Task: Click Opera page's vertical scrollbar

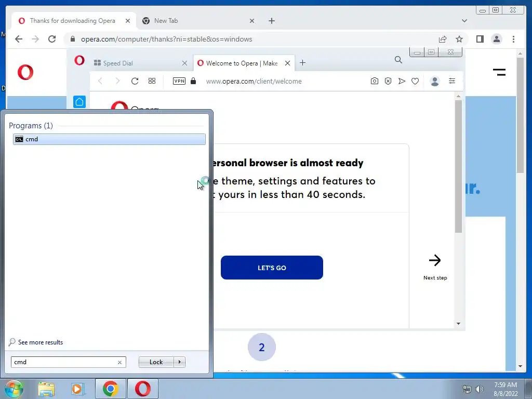Action: pyautogui.click(x=458, y=166)
